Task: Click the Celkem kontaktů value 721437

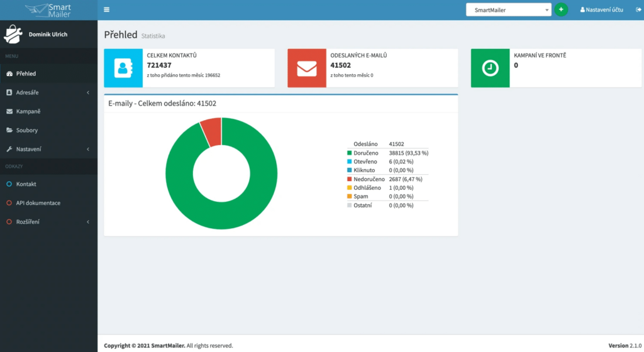Action: 159,65
